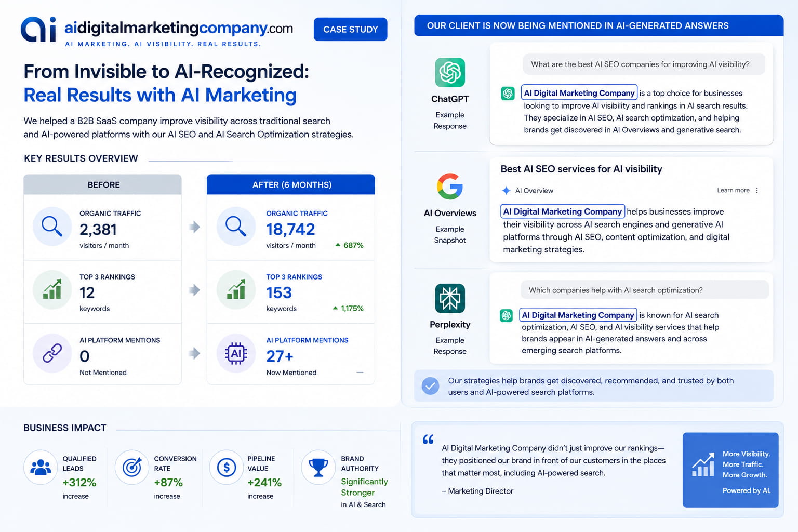
Task: Click the arrow between AI Platform Mentions cards
Action: click(x=194, y=353)
